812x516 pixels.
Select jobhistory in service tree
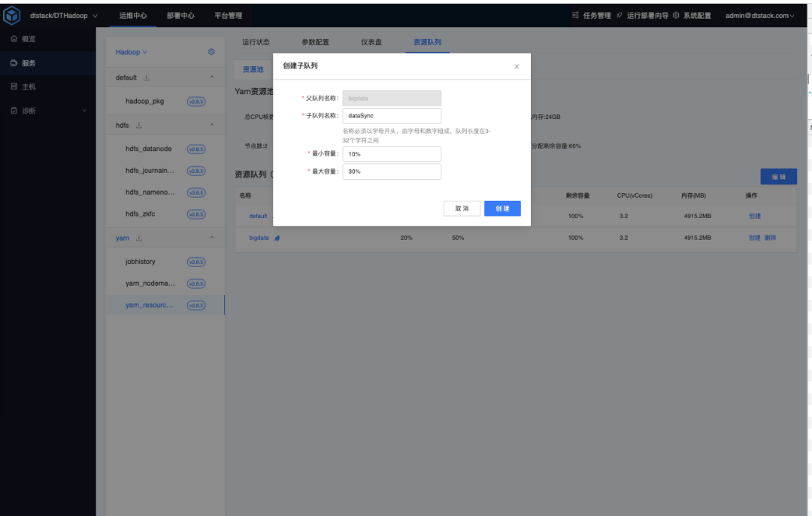141,262
